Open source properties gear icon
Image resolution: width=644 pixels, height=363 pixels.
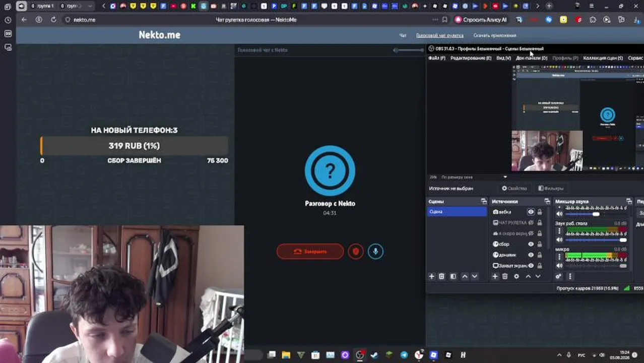pyautogui.click(x=517, y=276)
